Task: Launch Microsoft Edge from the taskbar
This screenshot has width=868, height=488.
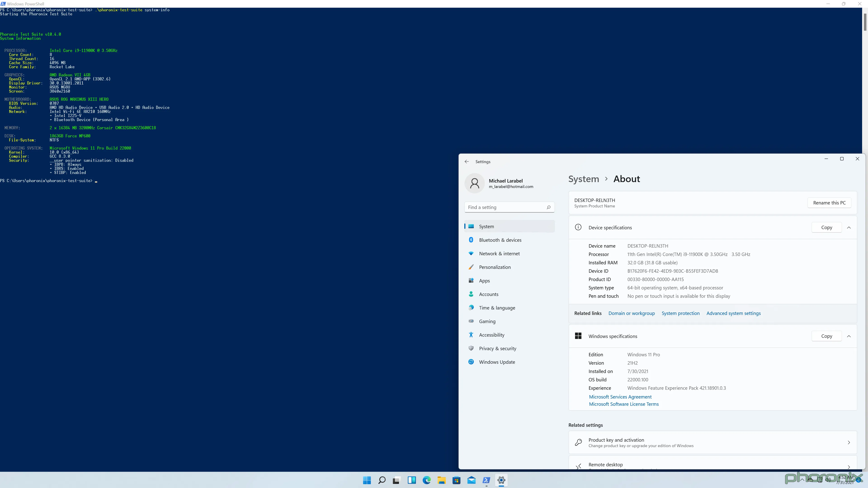Action: pyautogui.click(x=426, y=480)
